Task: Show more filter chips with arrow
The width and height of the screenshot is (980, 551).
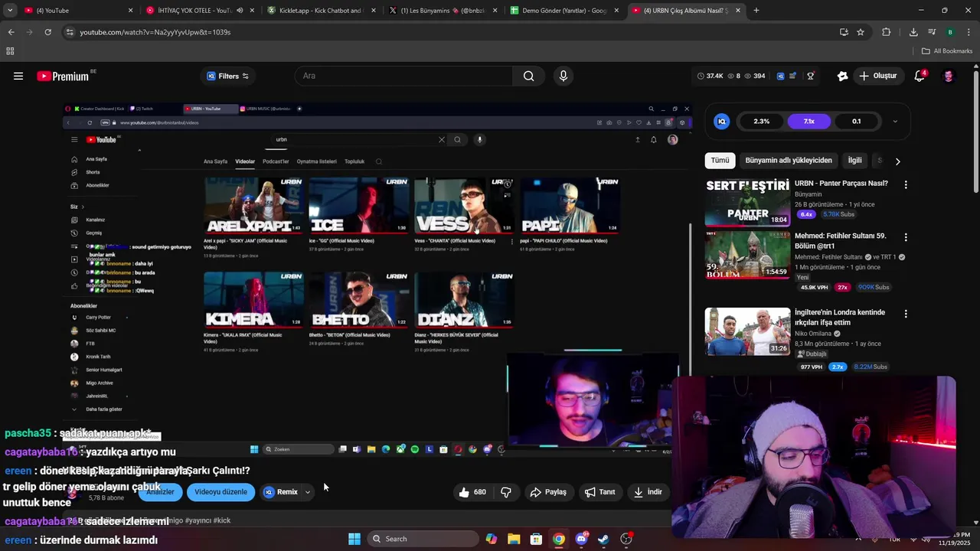Action: coord(897,161)
